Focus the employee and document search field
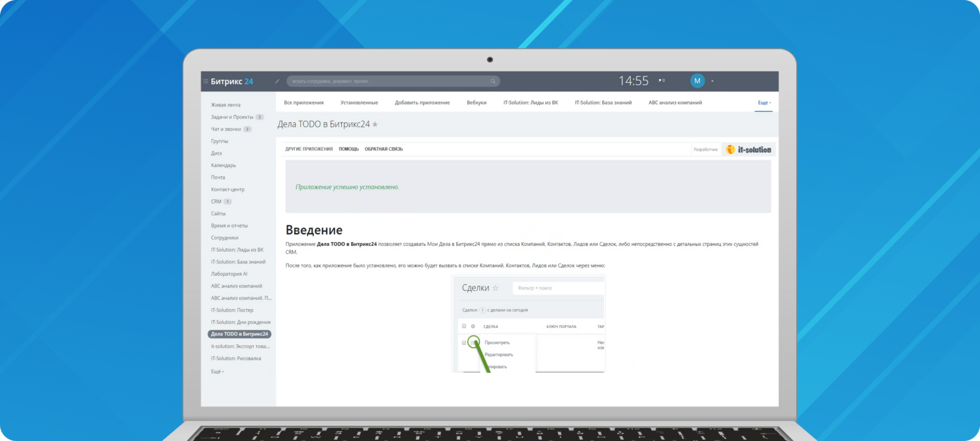The image size is (980, 441). [393, 81]
